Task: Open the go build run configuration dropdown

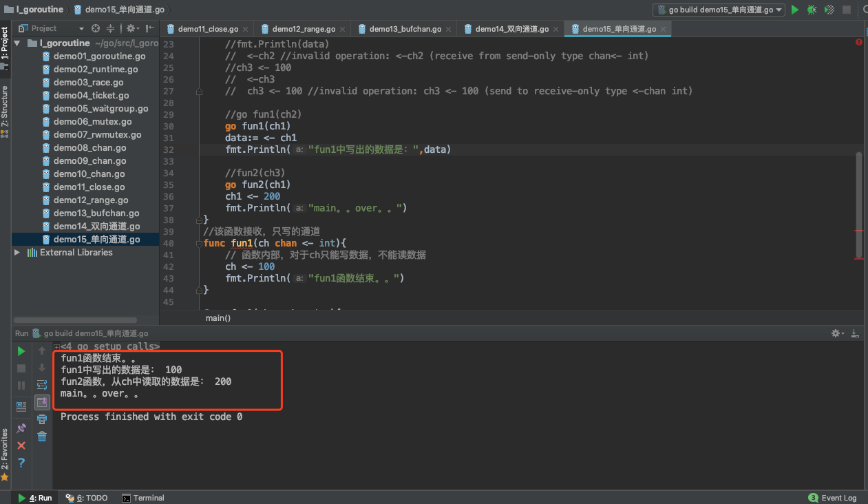Action: (719, 10)
